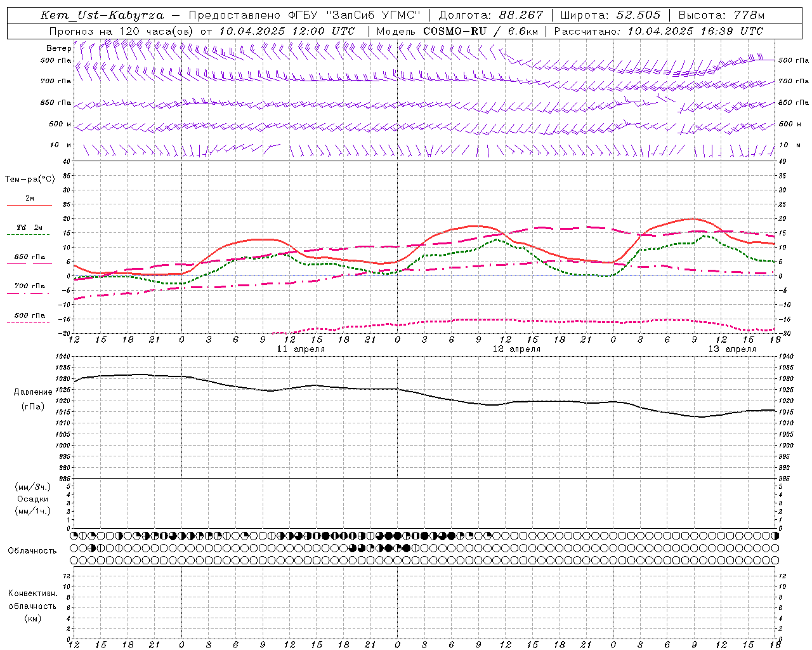This screenshot has height=650, width=812.
Task: Click the 700 гПа label in temperature legend
Action: pyautogui.click(x=30, y=286)
